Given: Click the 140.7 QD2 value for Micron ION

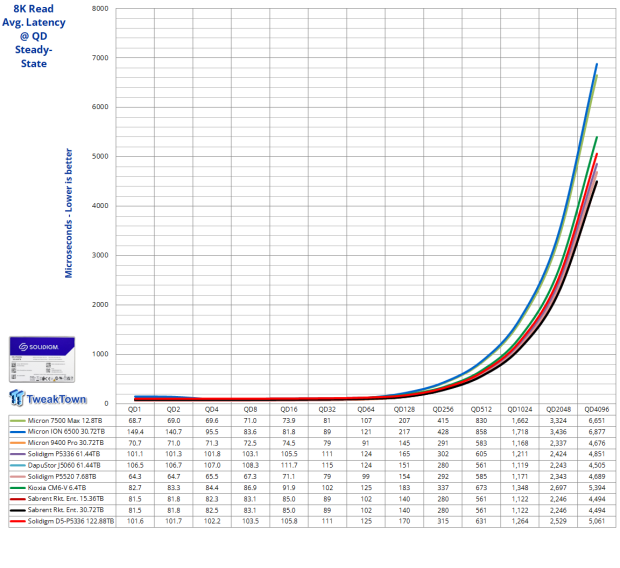Looking at the screenshot, I should pos(173,432).
